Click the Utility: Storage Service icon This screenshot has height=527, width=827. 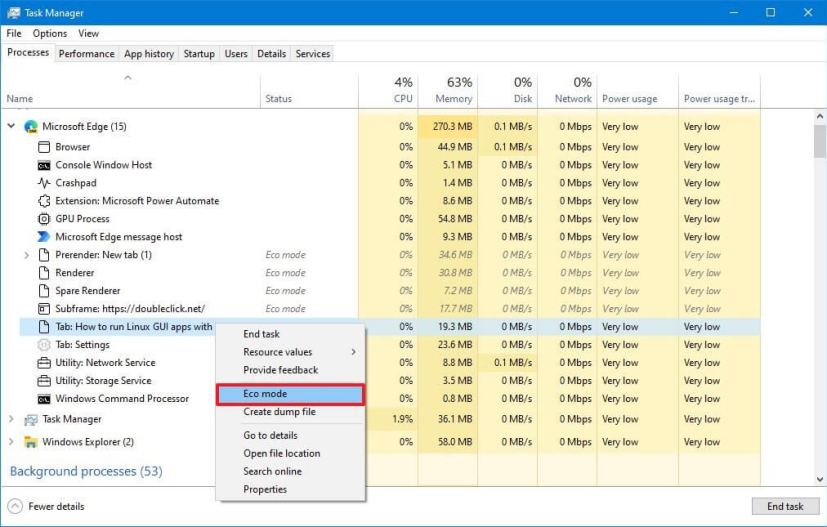[44, 381]
